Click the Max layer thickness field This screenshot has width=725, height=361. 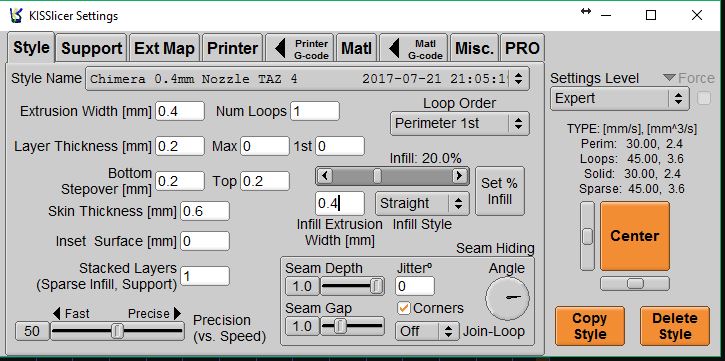click(265, 147)
